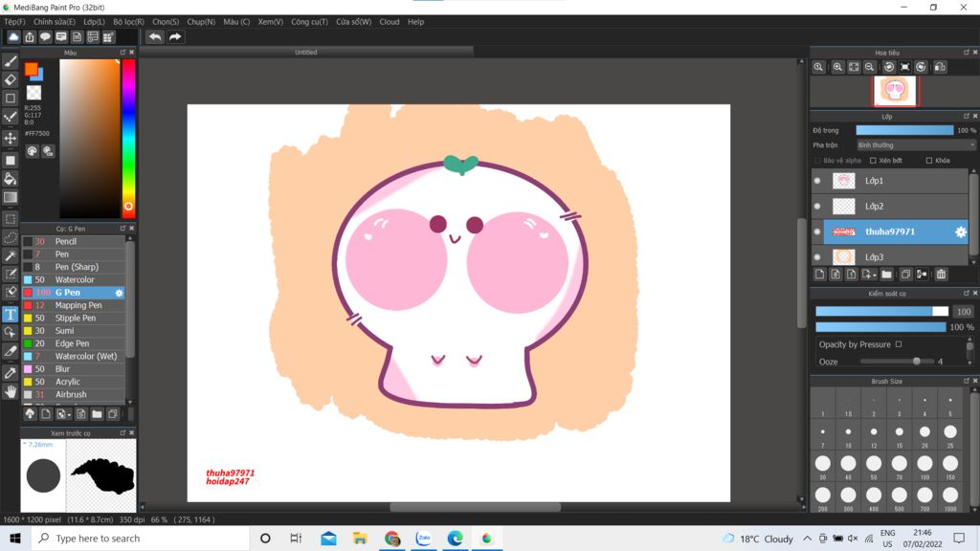This screenshot has width=980, height=551.
Task: Open the thuha97971 layer settings gear
Action: tap(961, 231)
